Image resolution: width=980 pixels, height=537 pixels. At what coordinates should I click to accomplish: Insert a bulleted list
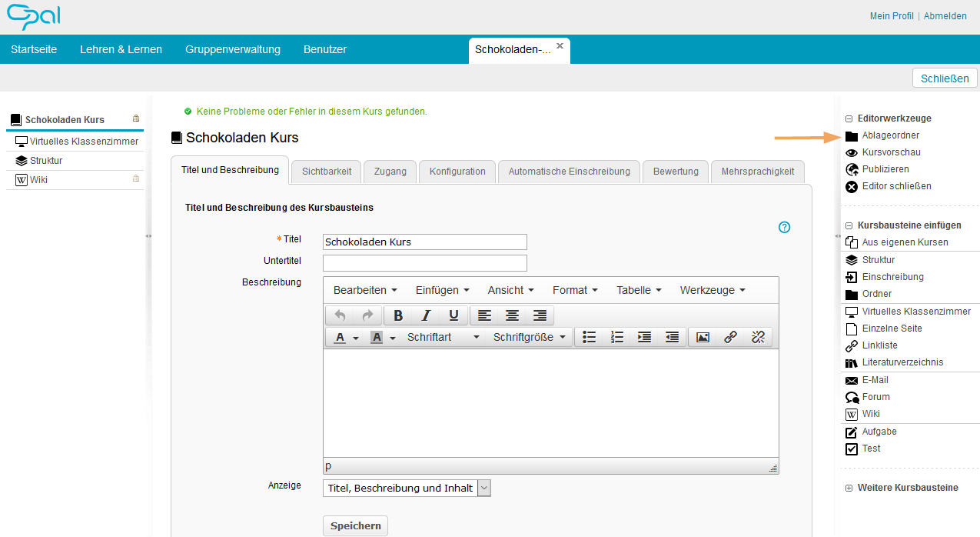(590, 337)
